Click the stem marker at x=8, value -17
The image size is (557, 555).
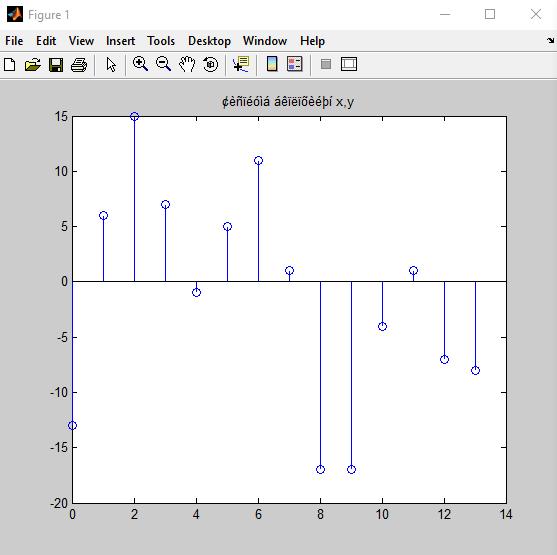click(x=320, y=469)
